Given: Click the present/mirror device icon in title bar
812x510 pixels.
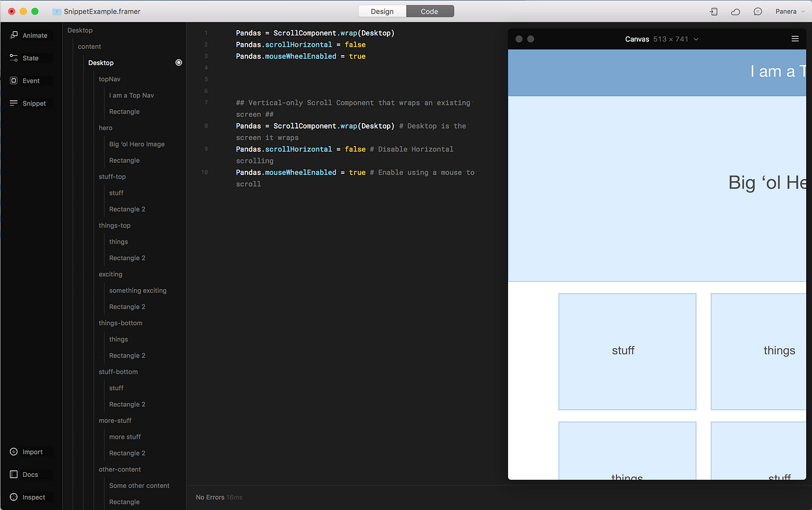Looking at the screenshot, I should (713, 12).
